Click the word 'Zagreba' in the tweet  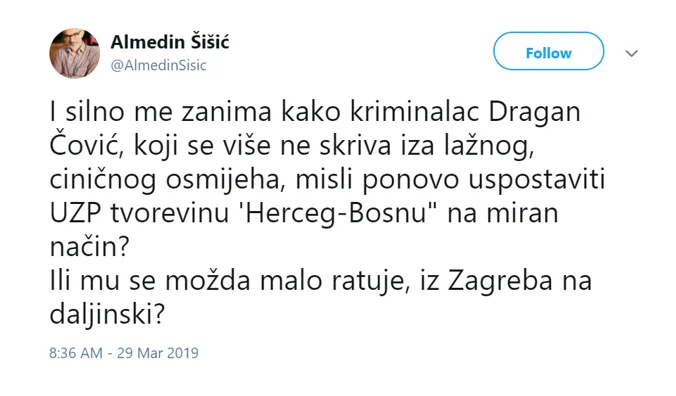[x=500, y=282]
